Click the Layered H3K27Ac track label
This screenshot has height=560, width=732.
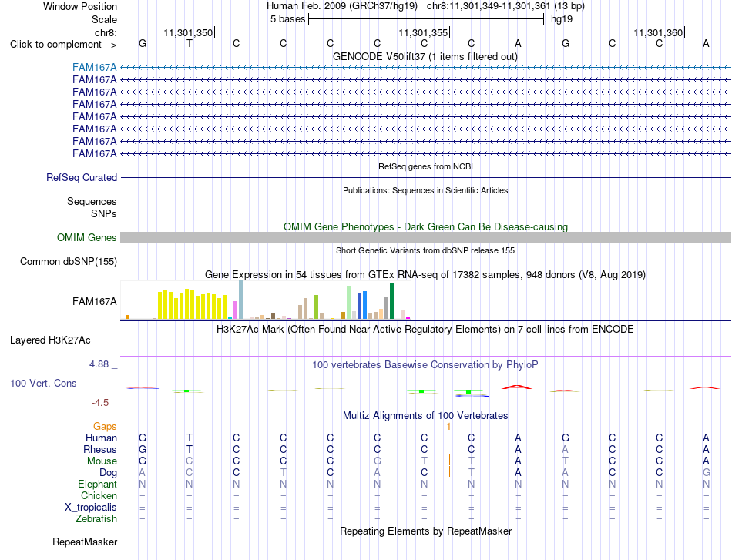click(50, 340)
